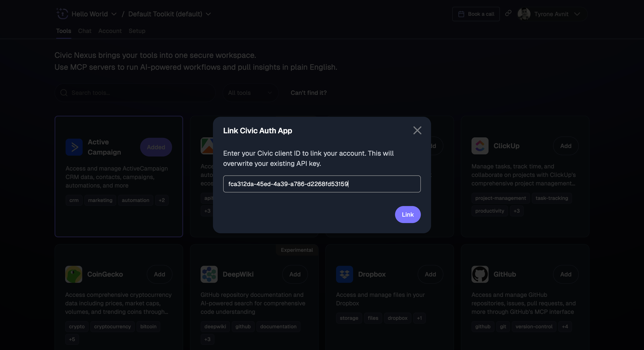644x350 pixels.
Task: Select the Civic client ID input field
Action: click(322, 184)
